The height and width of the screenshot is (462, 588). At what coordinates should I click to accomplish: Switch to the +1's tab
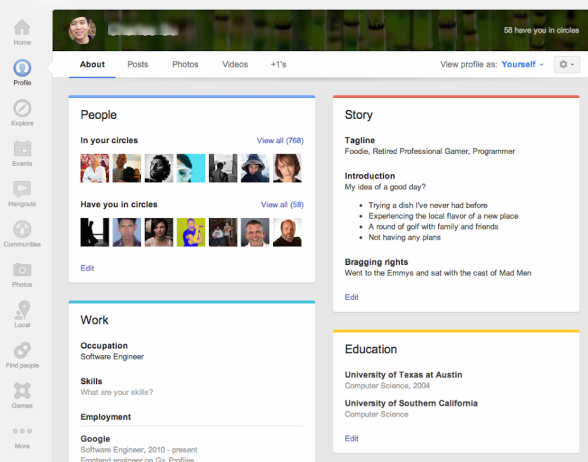coord(279,64)
